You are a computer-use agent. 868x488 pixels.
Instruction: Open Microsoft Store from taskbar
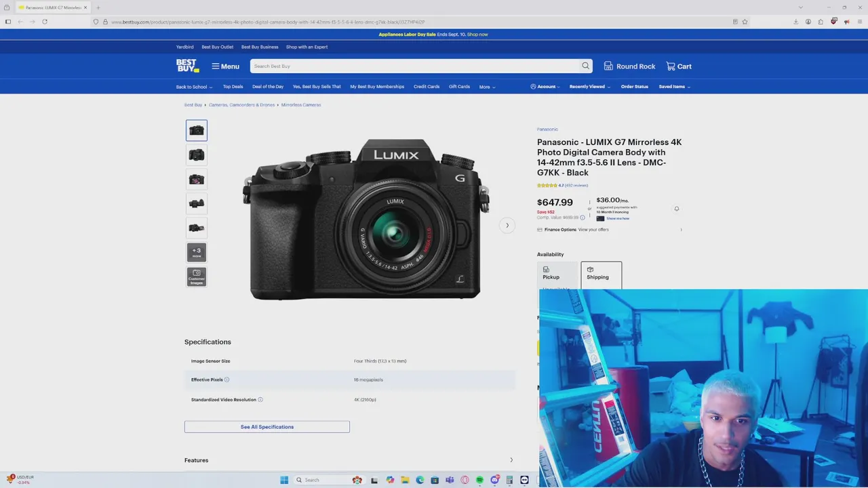click(435, 480)
